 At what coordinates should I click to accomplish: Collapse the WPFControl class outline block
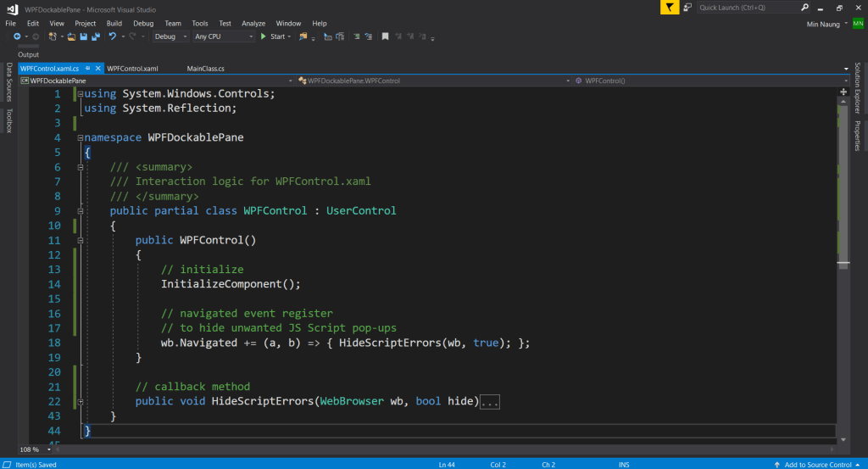coord(79,210)
